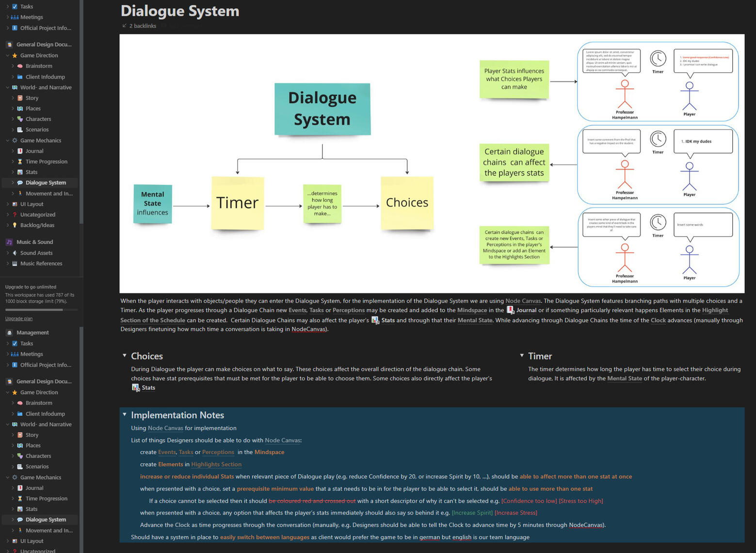The width and height of the screenshot is (756, 553).
Task: Follow Events link in Implementation Notes
Action: (x=167, y=452)
